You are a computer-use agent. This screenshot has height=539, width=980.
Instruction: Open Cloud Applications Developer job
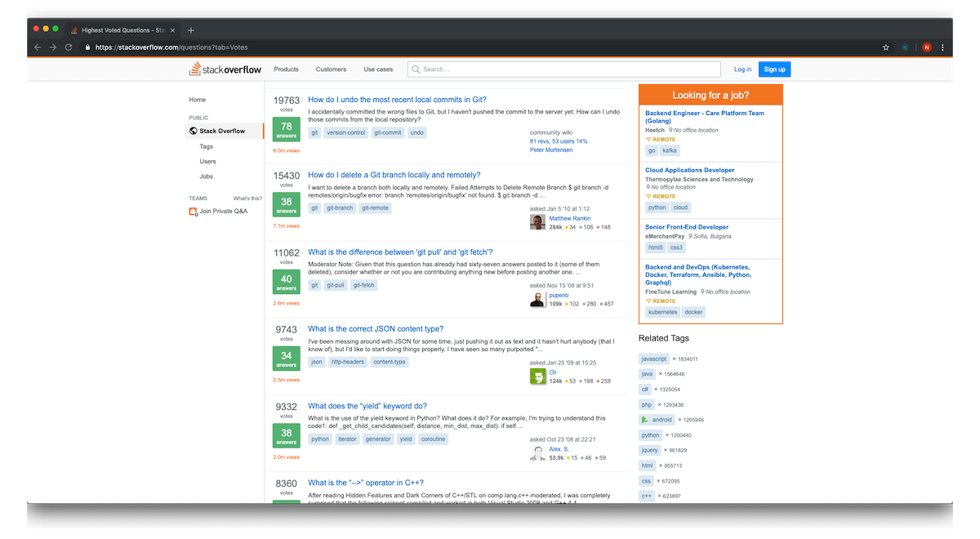[x=689, y=170]
